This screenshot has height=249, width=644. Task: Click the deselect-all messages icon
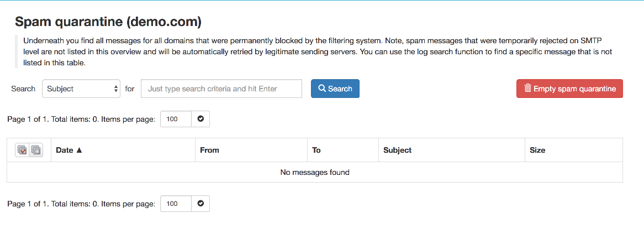click(36, 150)
